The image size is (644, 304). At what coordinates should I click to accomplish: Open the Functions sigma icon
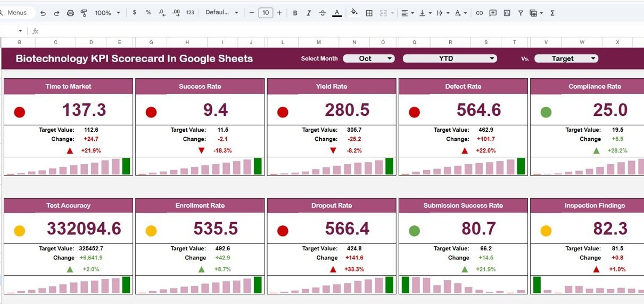(552, 13)
